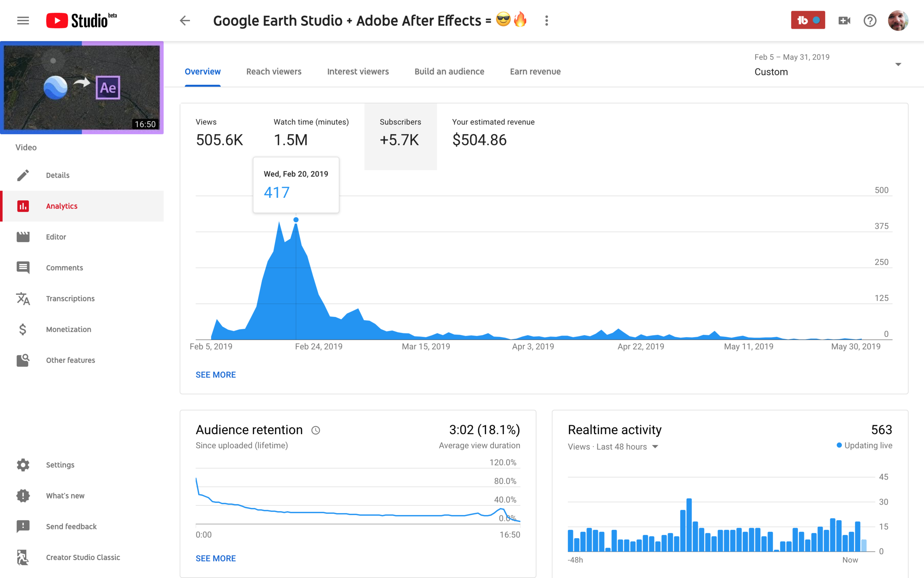Click the video title text
This screenshot has width=924, height=578.
[370, 21]
